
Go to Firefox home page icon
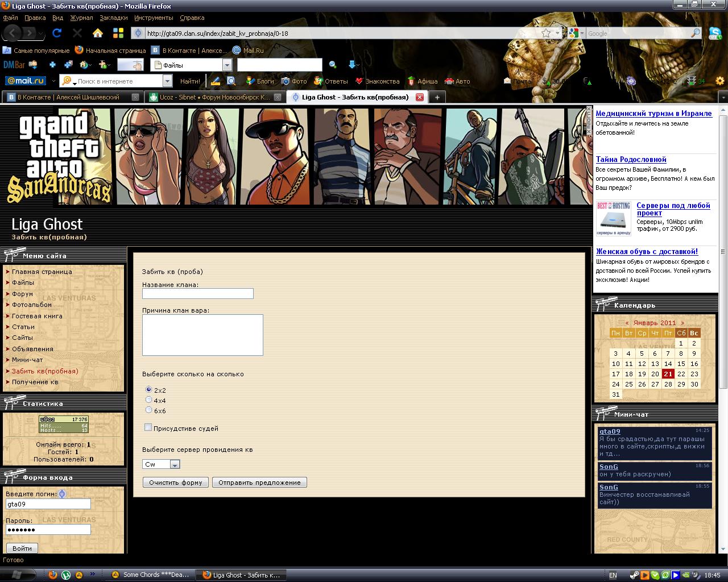(x=98, y=33)
